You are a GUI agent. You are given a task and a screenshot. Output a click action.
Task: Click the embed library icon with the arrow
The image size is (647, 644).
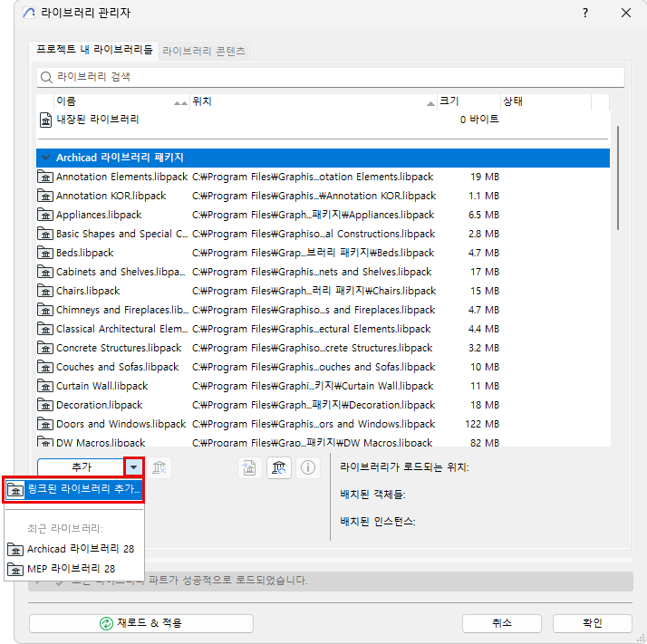pos(249,468)
